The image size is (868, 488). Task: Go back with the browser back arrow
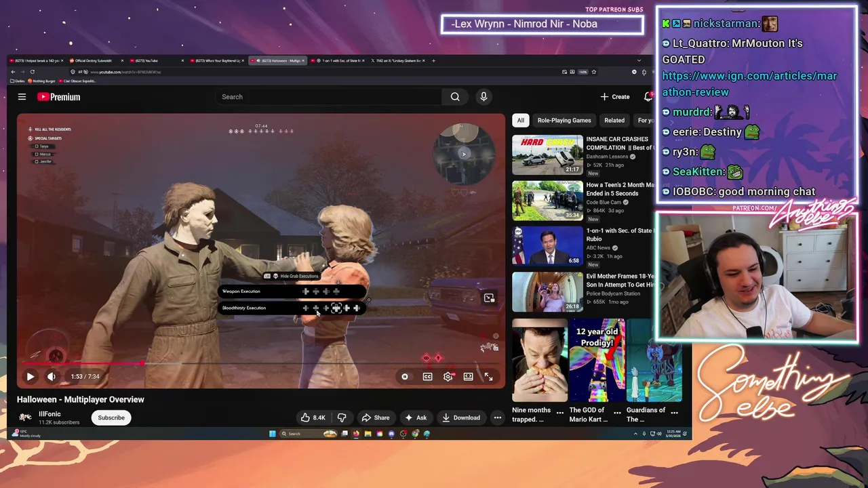click(x=12, y=72)
